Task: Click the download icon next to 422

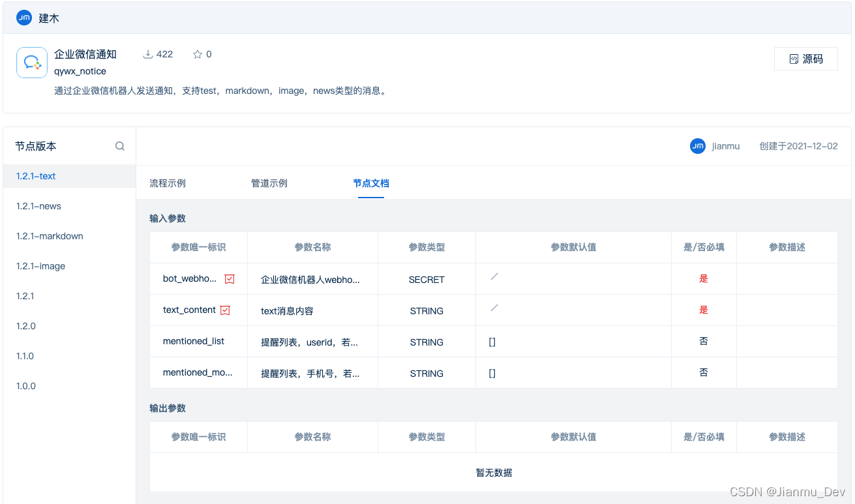Action: pyautogui.click(x=147, y=54)
